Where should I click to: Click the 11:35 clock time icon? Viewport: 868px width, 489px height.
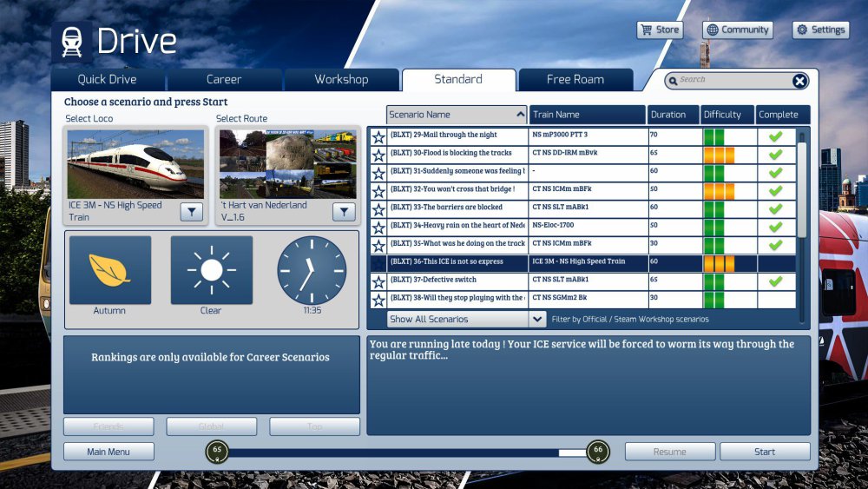[x=312, y=270]
